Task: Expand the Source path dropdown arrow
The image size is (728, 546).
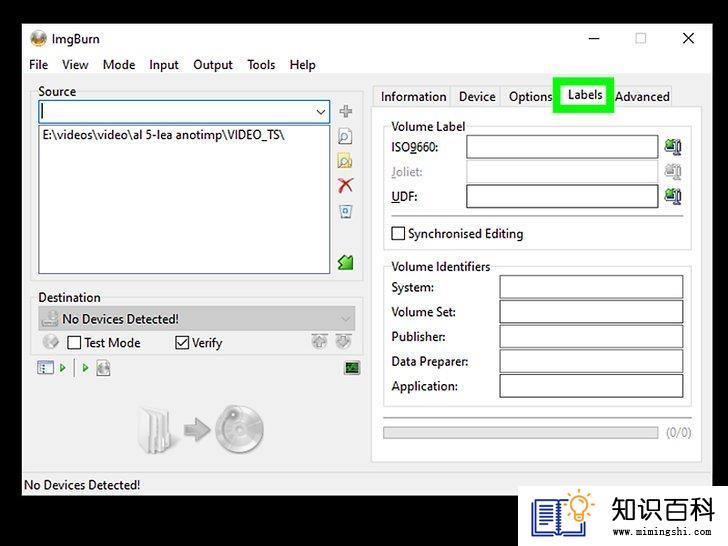Action: point(320,112)
